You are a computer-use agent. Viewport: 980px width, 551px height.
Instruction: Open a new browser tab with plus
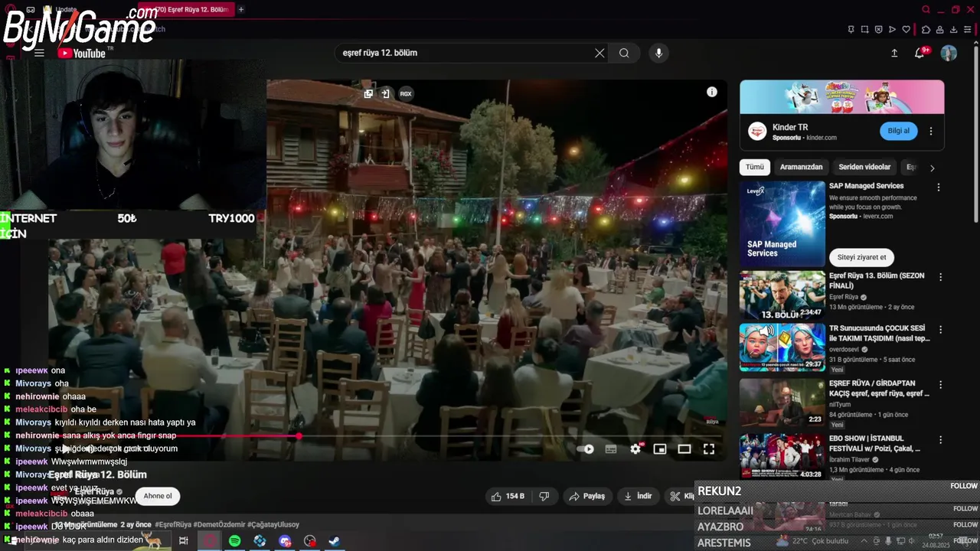click(240, 9)
